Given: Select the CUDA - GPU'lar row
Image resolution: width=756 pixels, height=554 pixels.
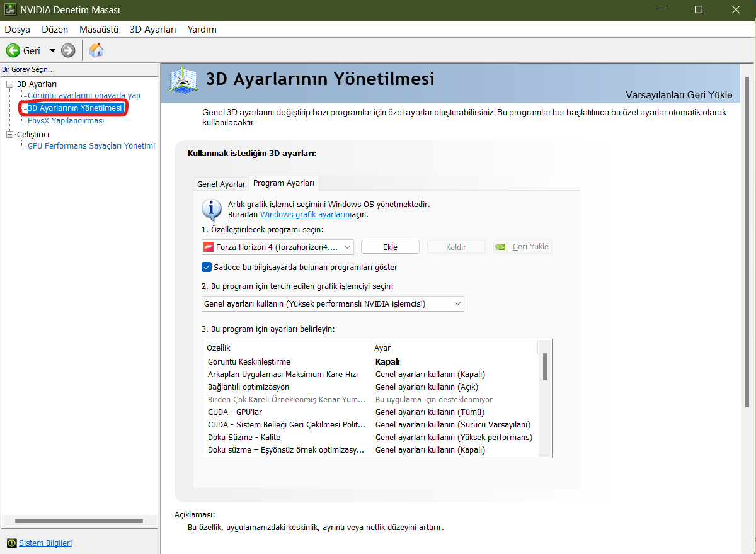Looking at the screenshot, I should click(x=372, y=412).
